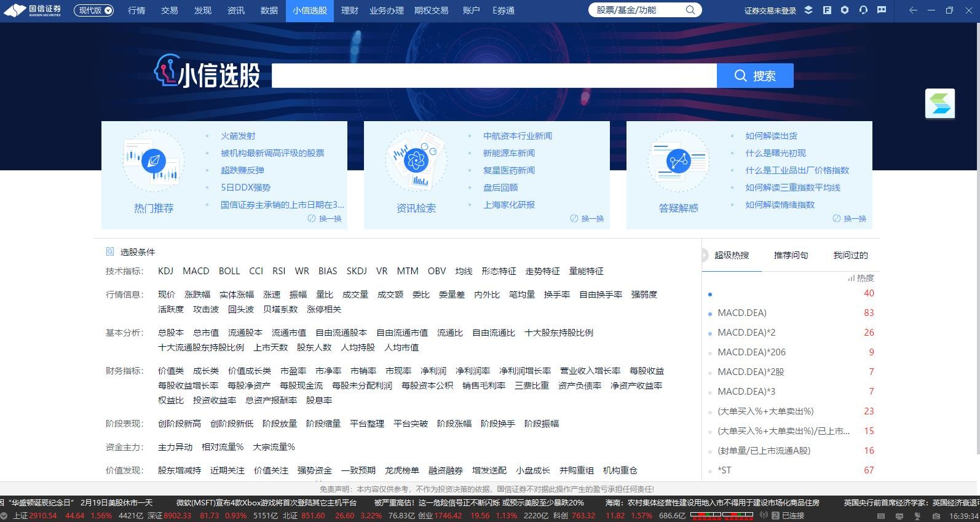Screen dimensions: 980x522
Task: Open the 行情 menu
Action: 136,10
